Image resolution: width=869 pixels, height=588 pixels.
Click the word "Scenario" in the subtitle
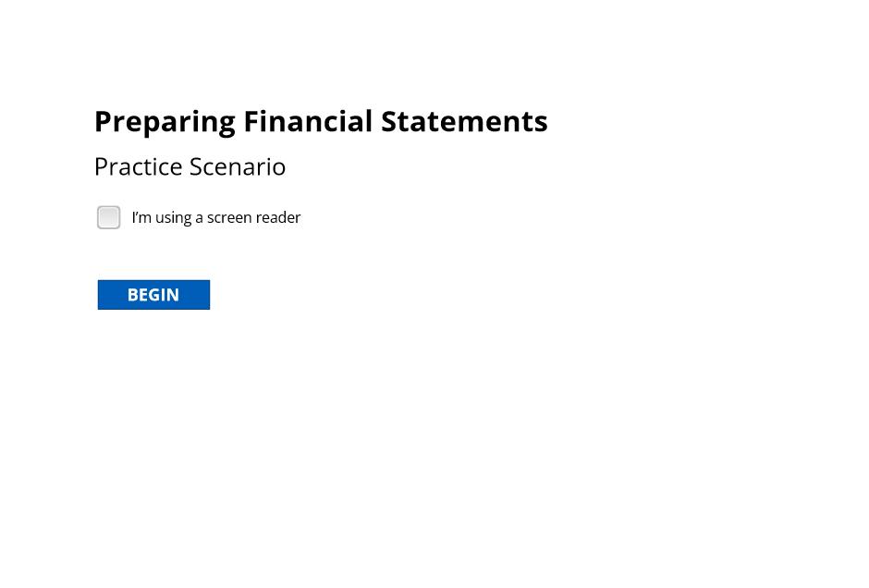[238, 166]
